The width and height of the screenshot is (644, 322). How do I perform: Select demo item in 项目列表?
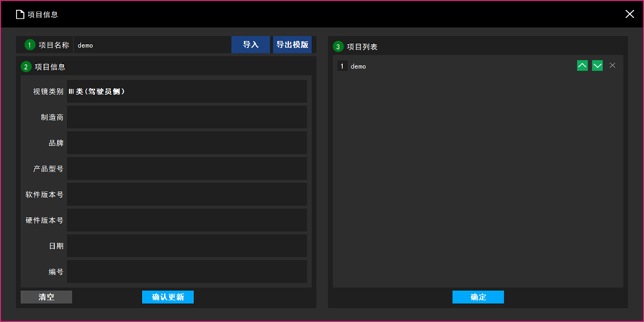(x=432, y=66)
